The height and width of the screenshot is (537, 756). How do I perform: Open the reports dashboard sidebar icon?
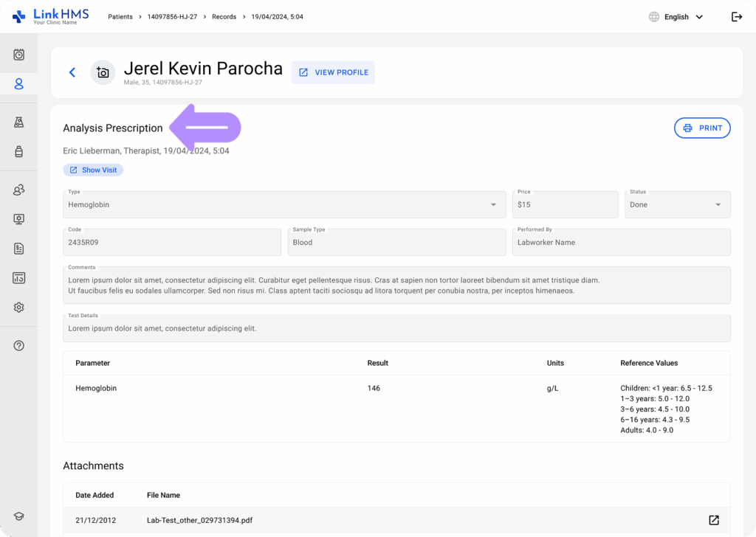click(18, 278)
